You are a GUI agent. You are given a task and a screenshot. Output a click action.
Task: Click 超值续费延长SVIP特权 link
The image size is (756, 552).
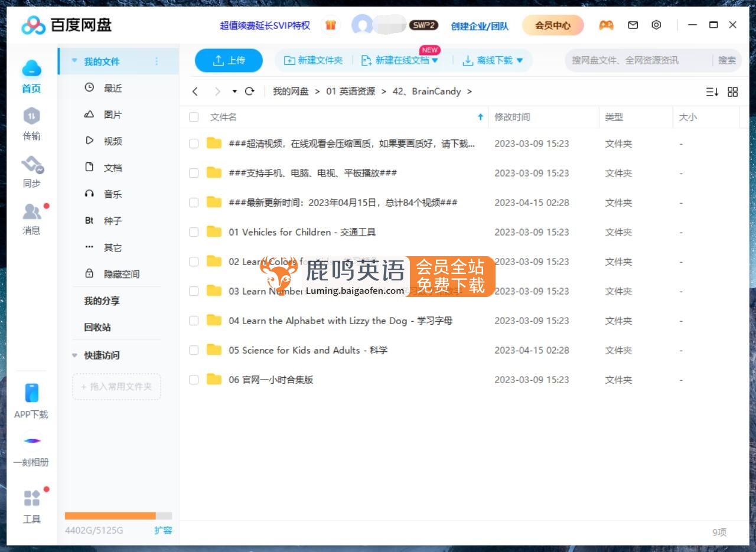(265, 25)
